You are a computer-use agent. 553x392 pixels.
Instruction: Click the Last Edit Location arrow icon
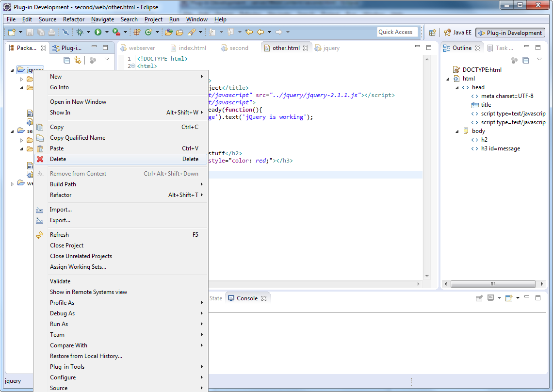249,32
